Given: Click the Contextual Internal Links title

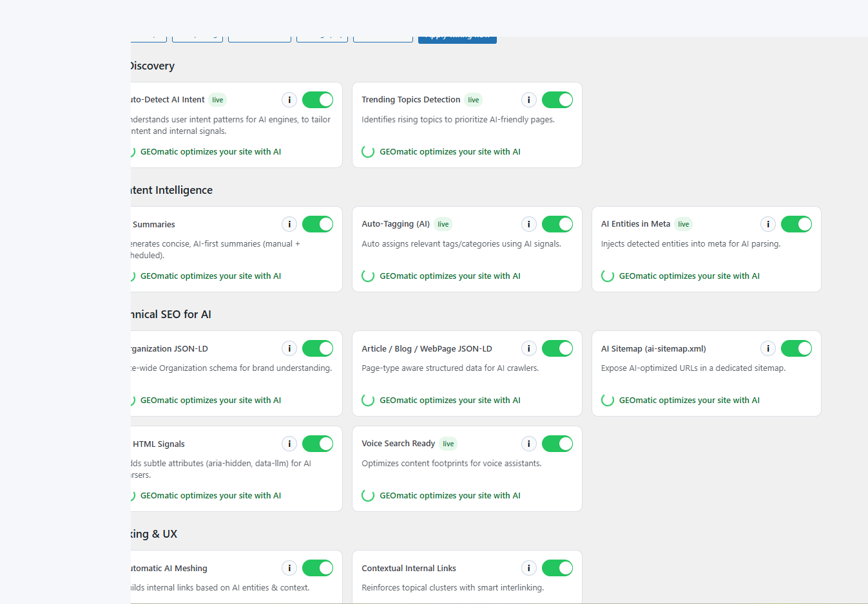Looking at the screenshot, I should click(x=409, y=568).
